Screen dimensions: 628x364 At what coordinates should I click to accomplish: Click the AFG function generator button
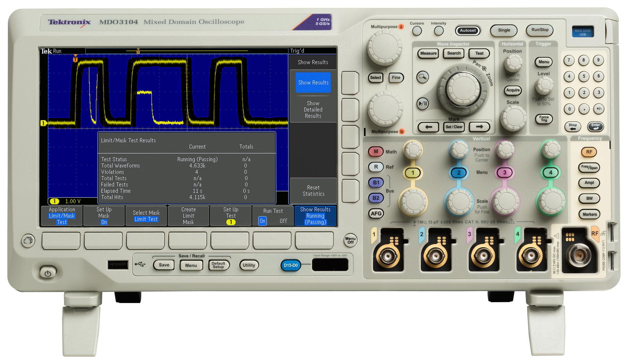pyautogui.click(x=376, y=214)
